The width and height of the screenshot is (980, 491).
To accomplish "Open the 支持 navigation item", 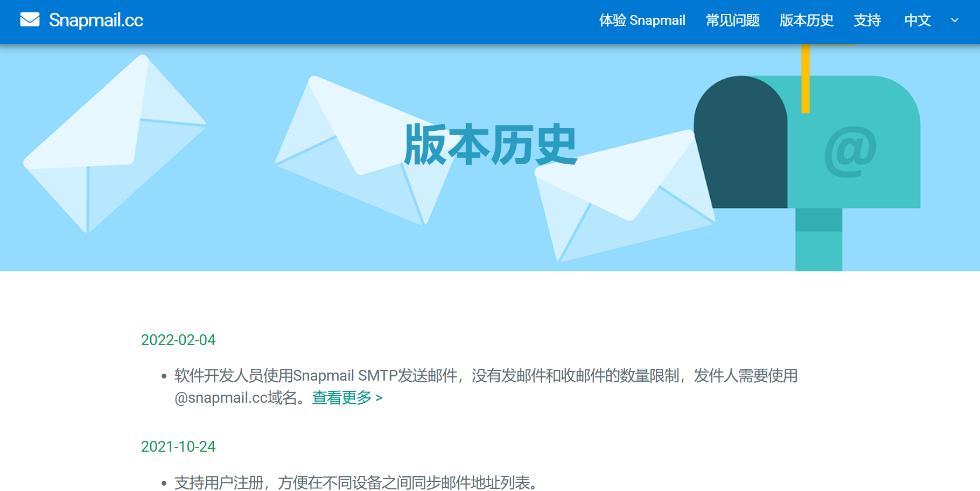I will click(x=867, y=20).
